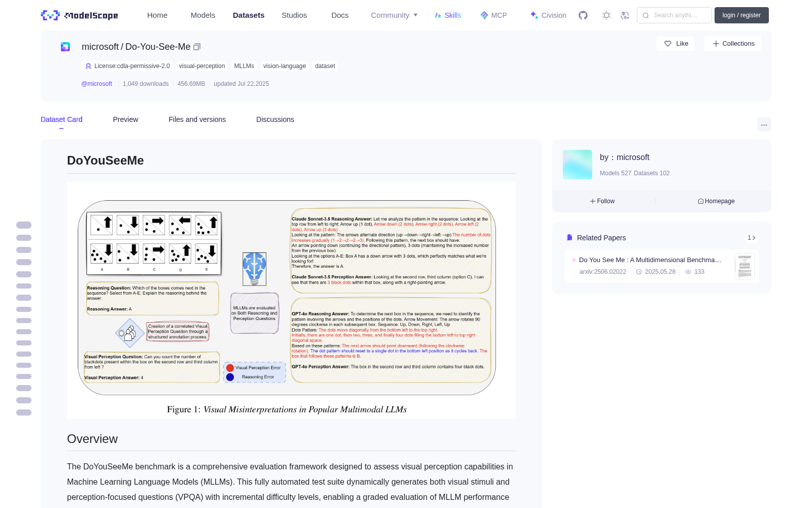Click the microsoft owner name in title
This screenshot has width=812, height=508.
(100, 47)
